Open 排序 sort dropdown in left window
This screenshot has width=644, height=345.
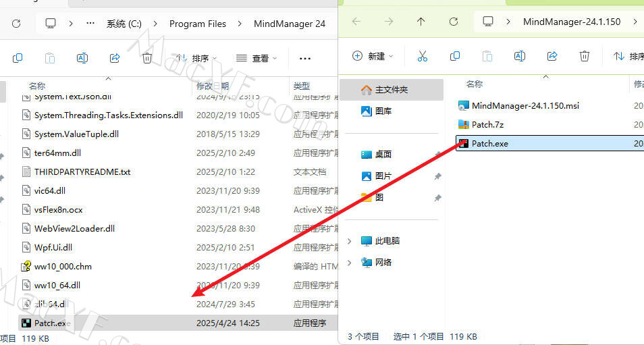click(x=196, y=59)
